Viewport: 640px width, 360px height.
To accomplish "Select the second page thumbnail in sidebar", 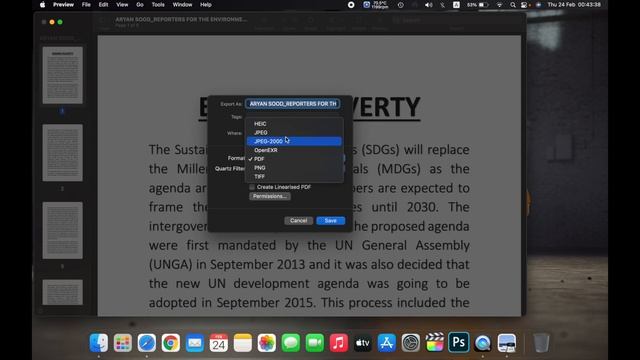I will (62, 153).
